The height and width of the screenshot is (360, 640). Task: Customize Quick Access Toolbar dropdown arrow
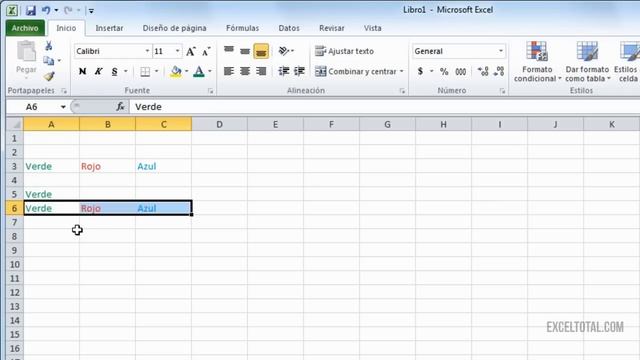[x=91, y=11]
